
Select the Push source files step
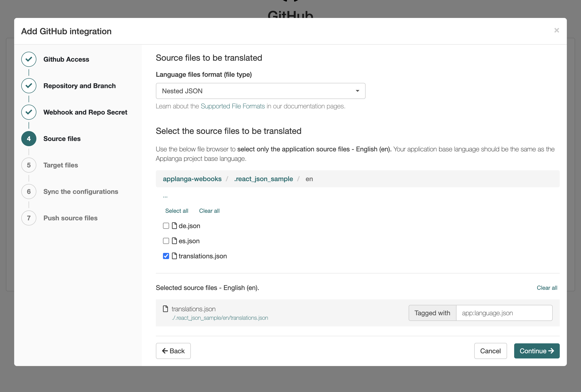point(71,218)
